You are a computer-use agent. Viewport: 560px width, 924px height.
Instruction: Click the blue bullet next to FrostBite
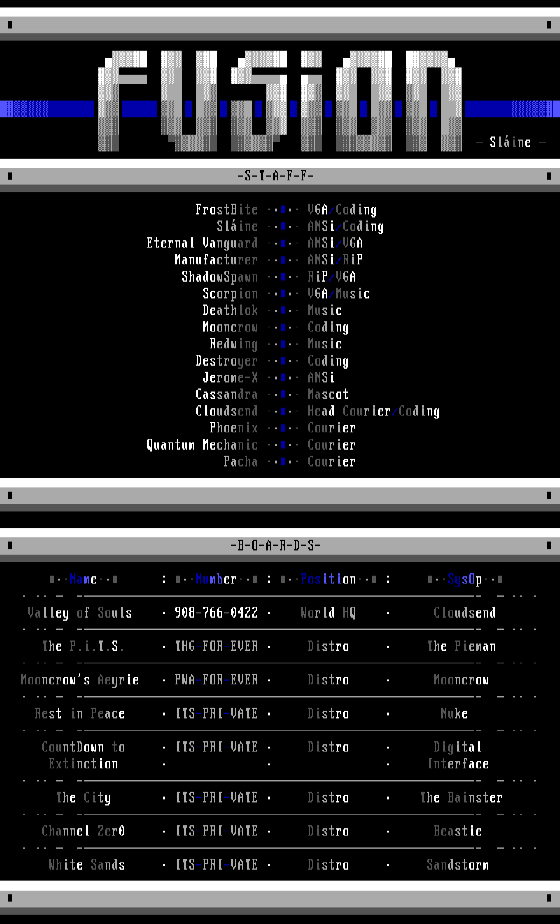[284, 210]
